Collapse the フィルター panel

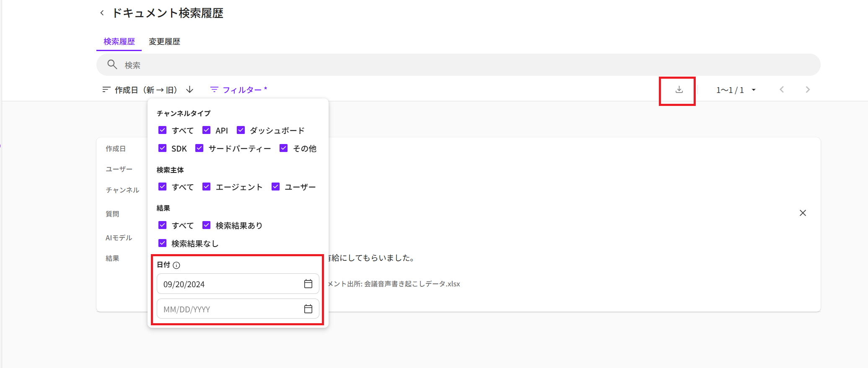238,90
